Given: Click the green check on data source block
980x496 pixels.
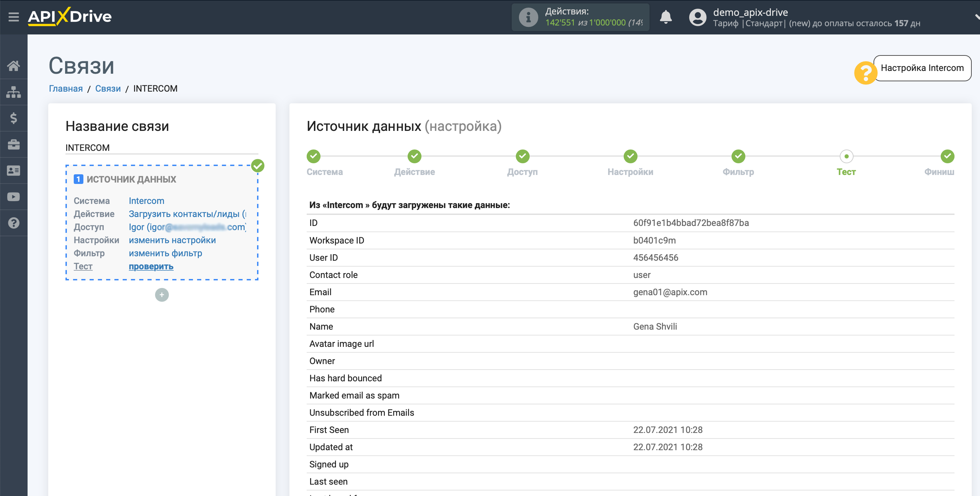Looking at the screenshot, I should 258,166.
